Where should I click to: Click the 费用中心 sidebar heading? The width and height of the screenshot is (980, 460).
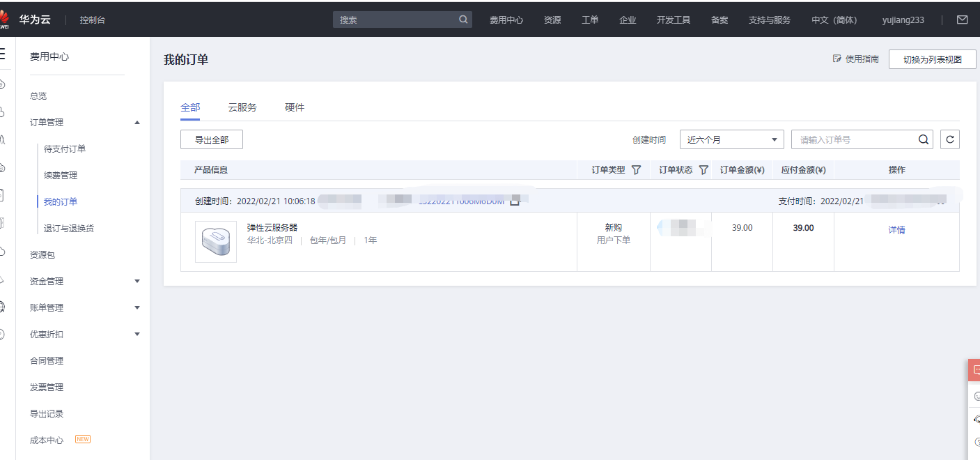pos(49,57)
